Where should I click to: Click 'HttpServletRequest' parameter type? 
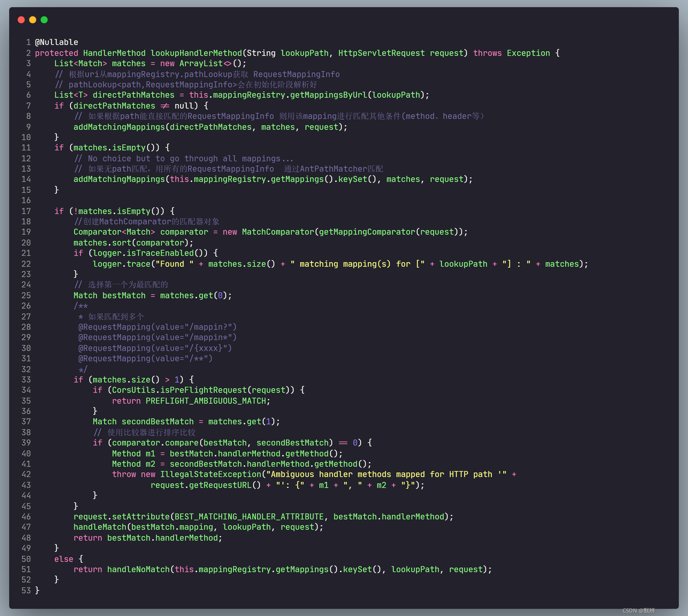click(x=381, y=53)
